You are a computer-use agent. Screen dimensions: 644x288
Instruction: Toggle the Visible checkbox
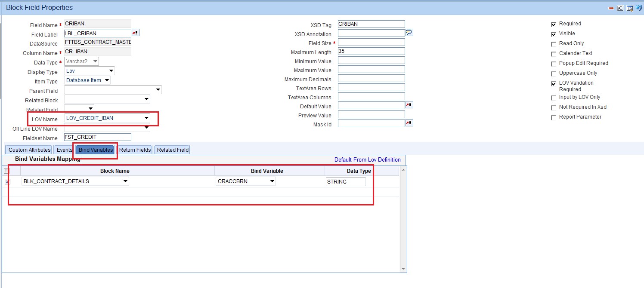pos(554,34)
